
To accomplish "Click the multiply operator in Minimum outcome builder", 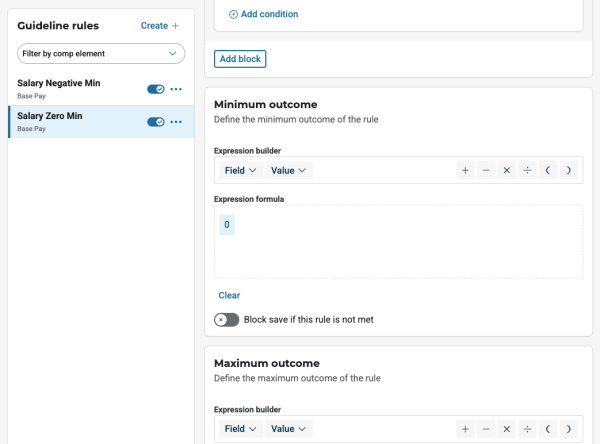I will point(506,171).
